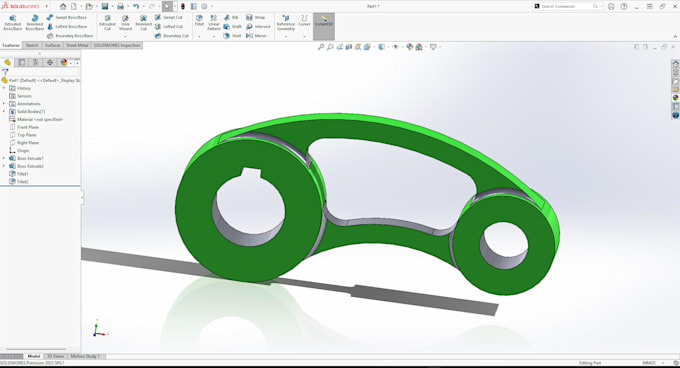
Task: Open Reference Geometry tool
Action: pos(286,23)
